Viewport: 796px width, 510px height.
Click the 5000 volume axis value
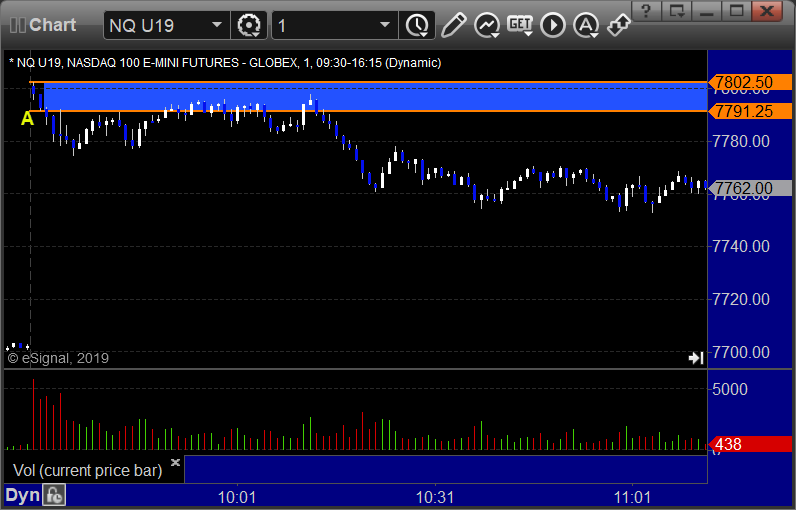pyautogui.click(x=730, y=389)
